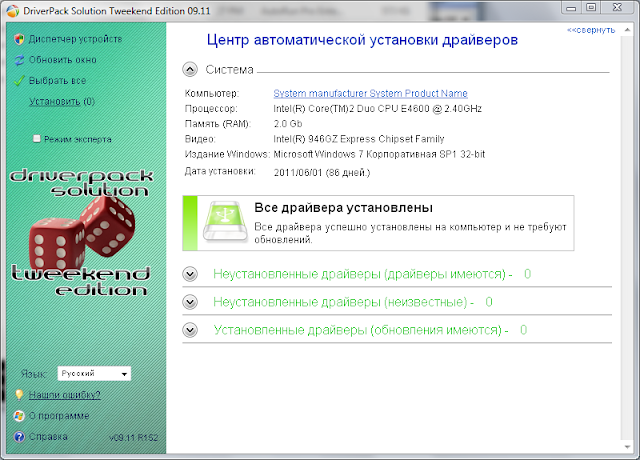
Task: Click the red dice logo image
Action: 82,232
